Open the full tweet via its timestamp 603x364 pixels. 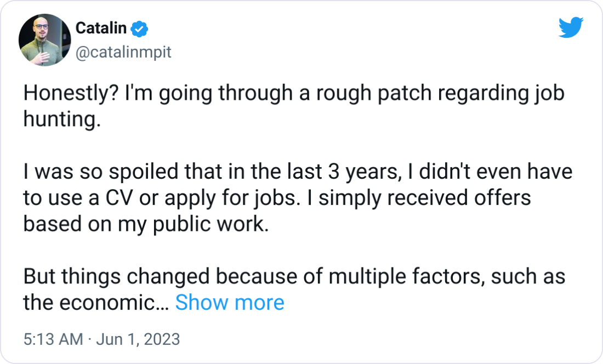(x=101, y=339)
